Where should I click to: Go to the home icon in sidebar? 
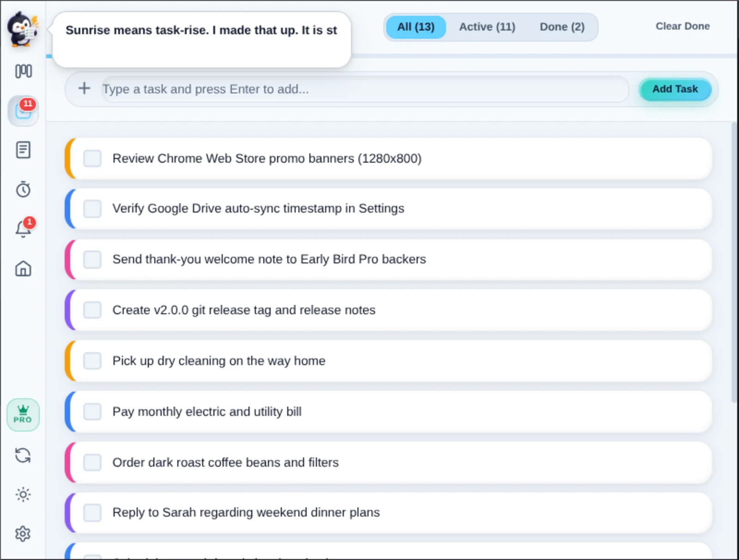click(23, 268)
